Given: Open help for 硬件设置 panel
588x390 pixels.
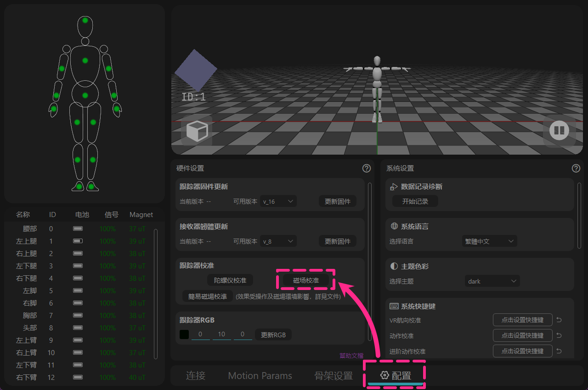Looking at the screenshot, I should click(367, 168).
